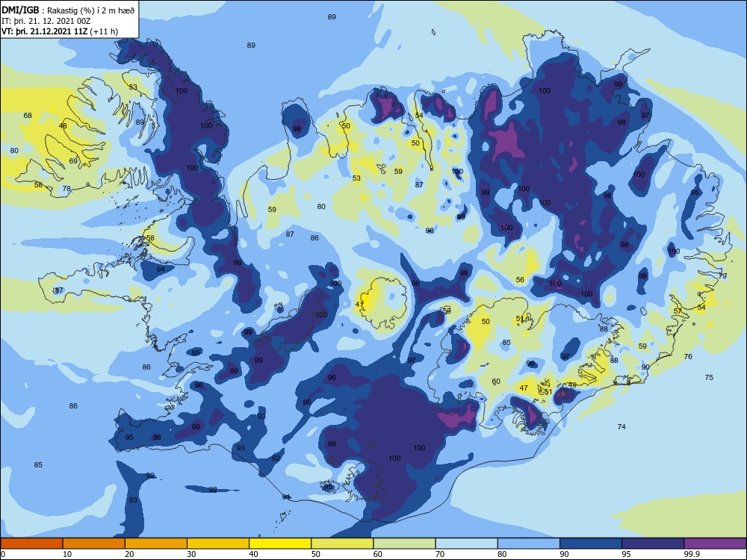Select the value '68' over the western sea

click(28, 116)
